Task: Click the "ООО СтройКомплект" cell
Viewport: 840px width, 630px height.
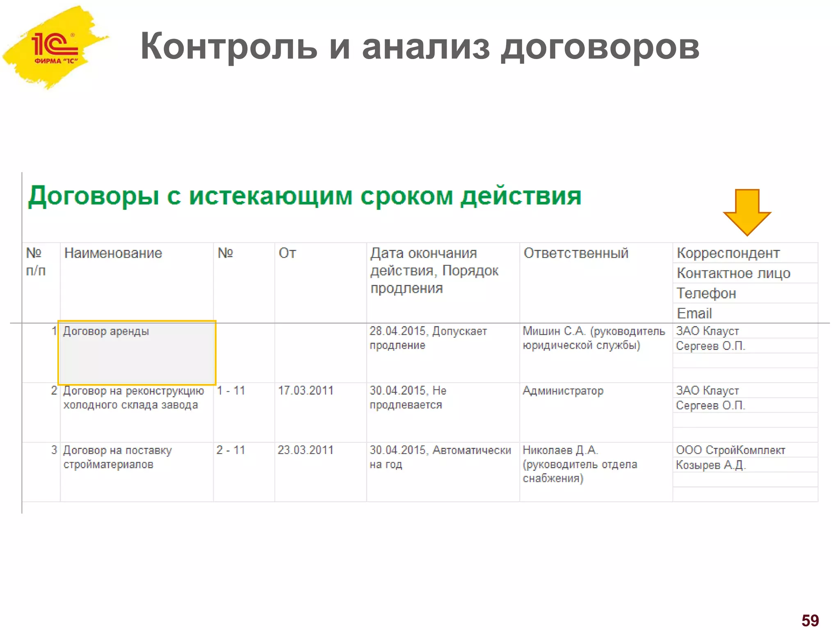Action: (745, 450)
